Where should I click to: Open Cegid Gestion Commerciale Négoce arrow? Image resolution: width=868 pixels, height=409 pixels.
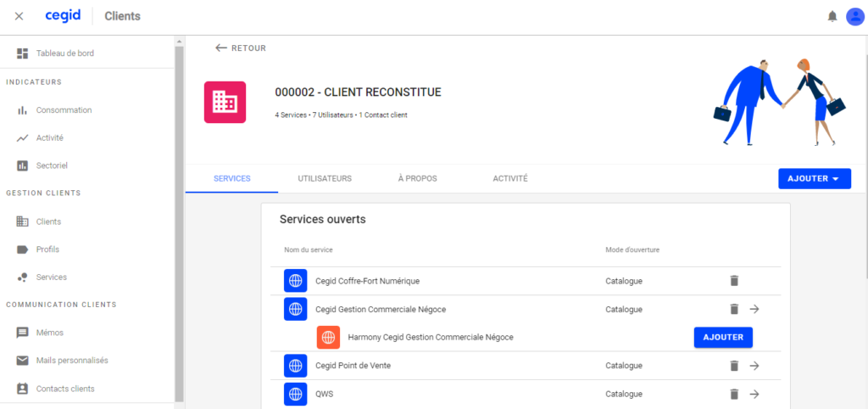[754, 309]
